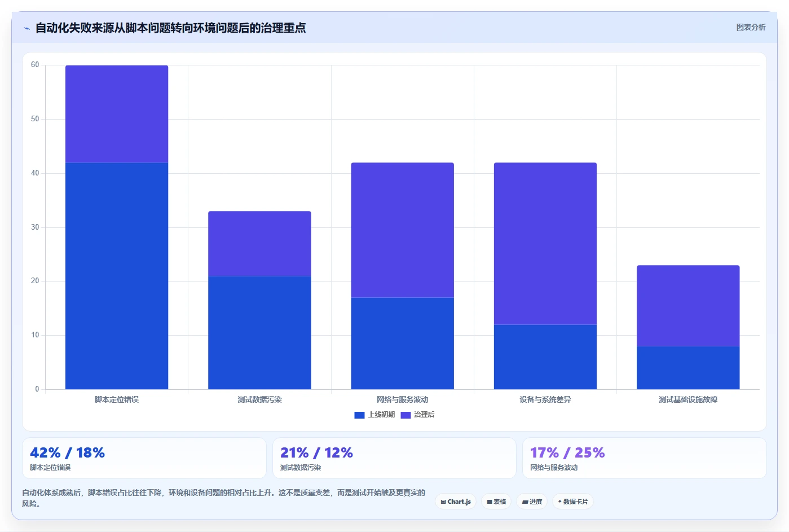Click the 42% / 18% stat value
Screen dimensions: 789x532
[x=67, y=453]
